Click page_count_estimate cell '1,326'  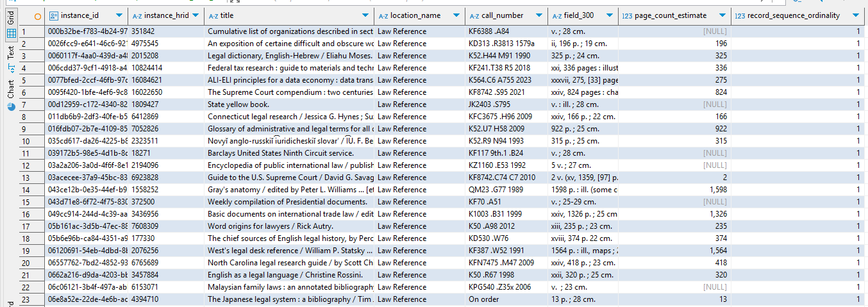(x=674, y=214)
